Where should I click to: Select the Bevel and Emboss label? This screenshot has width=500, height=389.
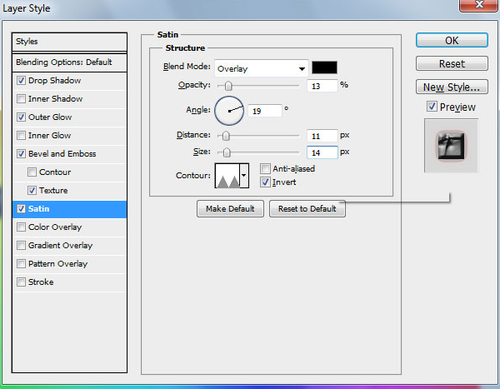62,154
